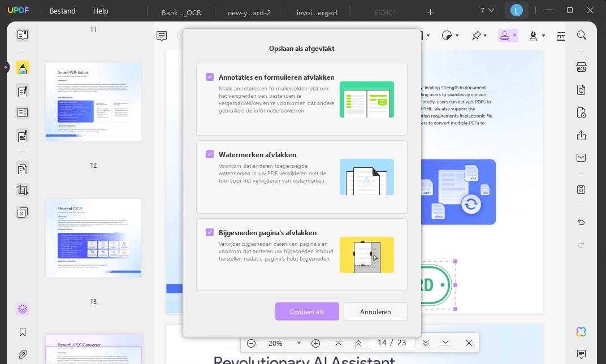Click the Save as other disk icon
The image size is (606, 364).
pyautogui.click(x=581, y=189)
